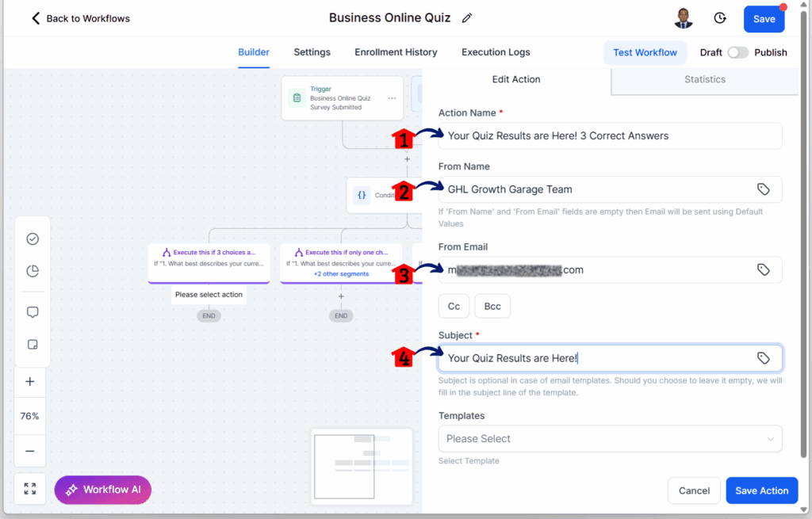Add a sticky note from left toolbar
Screen dimensions: 812x519
33,345
